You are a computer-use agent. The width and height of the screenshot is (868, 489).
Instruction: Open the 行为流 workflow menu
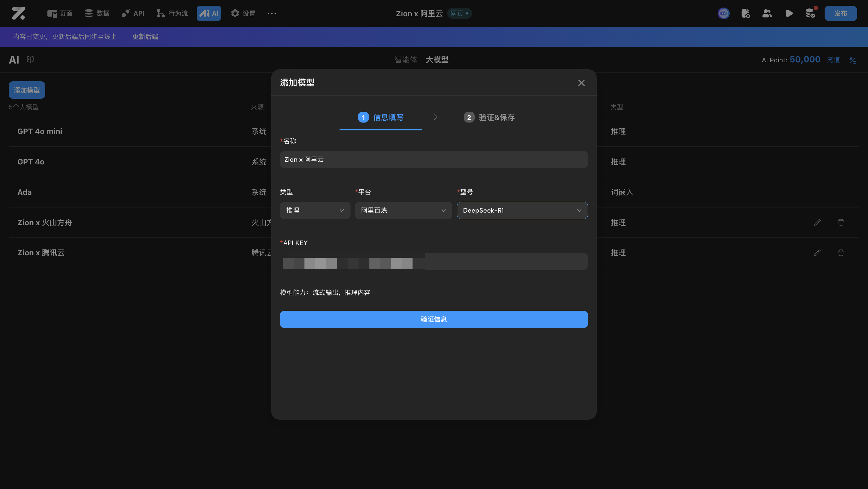click(172, 14)
